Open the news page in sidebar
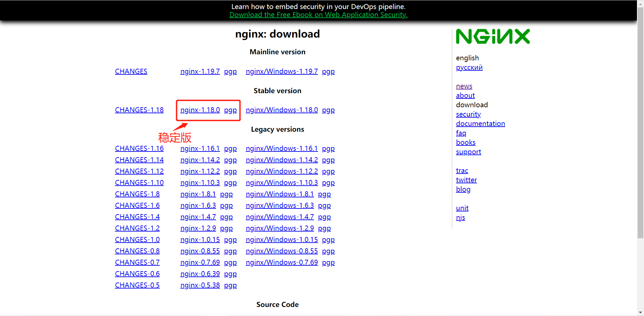Image resolution: width=644 pixels, height=316 pixels. tap(464, 86)
